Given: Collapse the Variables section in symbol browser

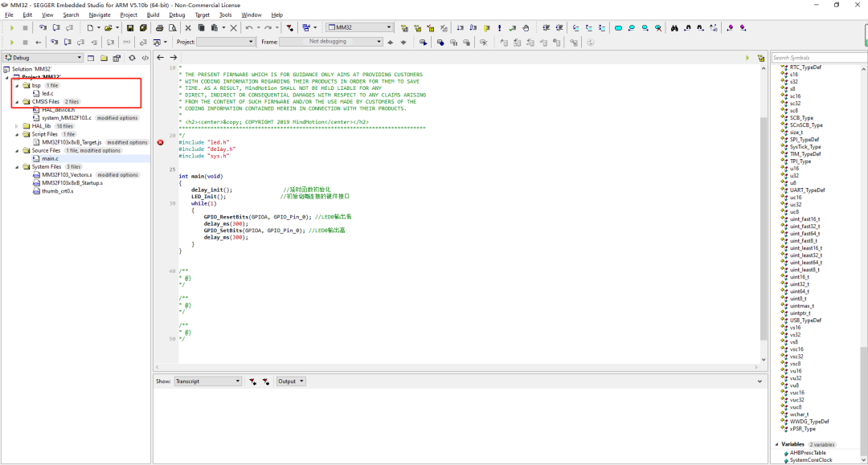Looking at the screenshot, I should pyautogui.click(x=776, y=444).
